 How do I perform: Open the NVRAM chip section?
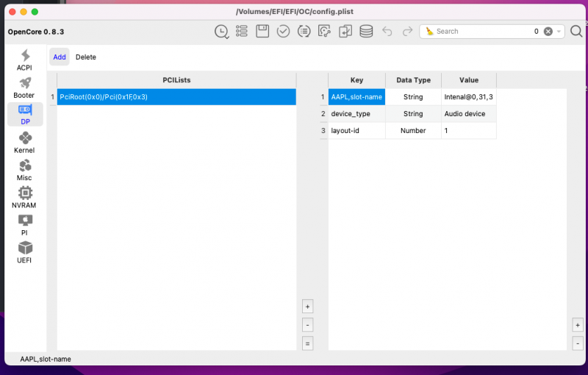25,198
